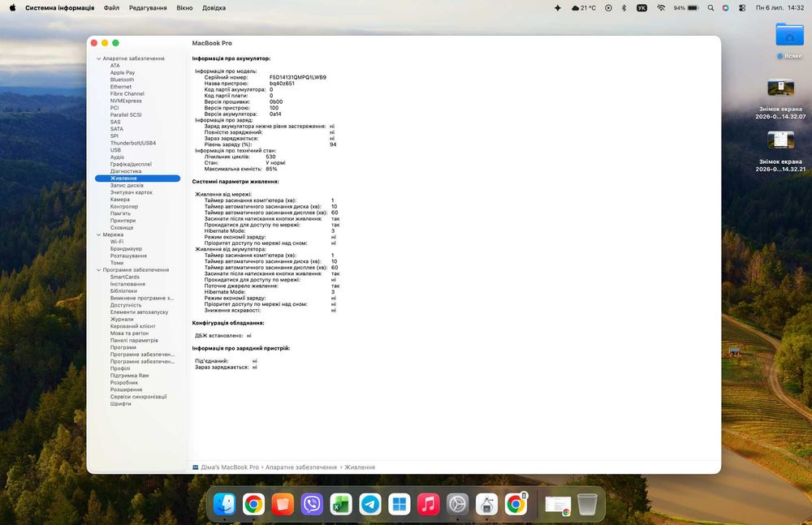Collapse the Програмне забезпечення section
Image resolution: width=812 pixels, height=525 pixels.
(x=98, y=269)
